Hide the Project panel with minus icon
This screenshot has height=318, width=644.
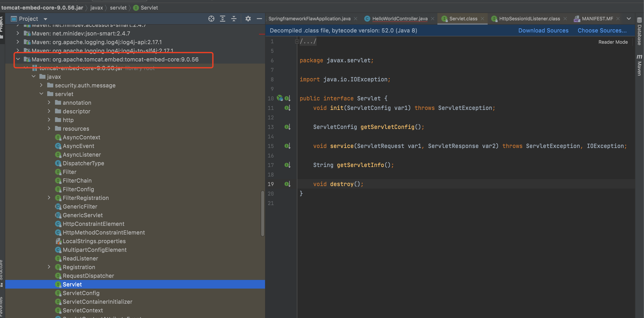[259, 19]
